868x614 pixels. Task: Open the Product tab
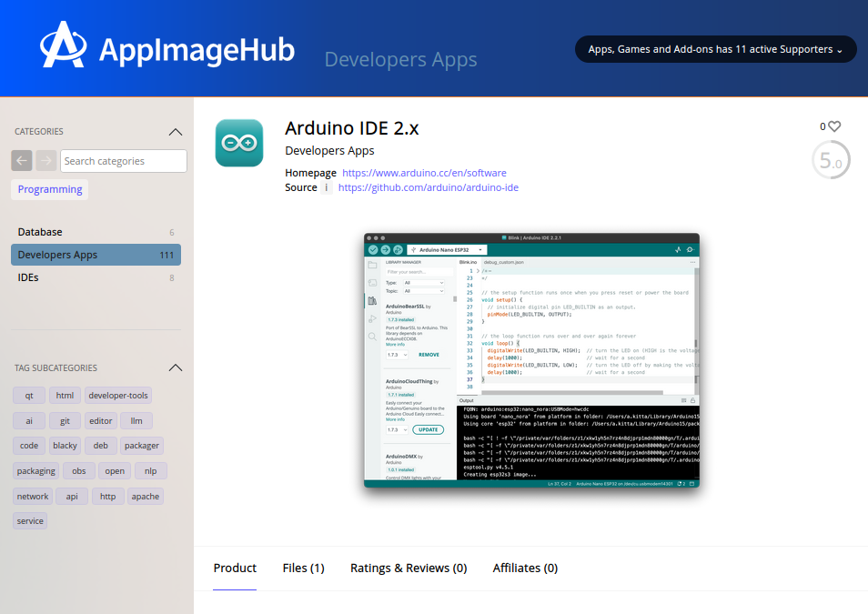point(235,568)
